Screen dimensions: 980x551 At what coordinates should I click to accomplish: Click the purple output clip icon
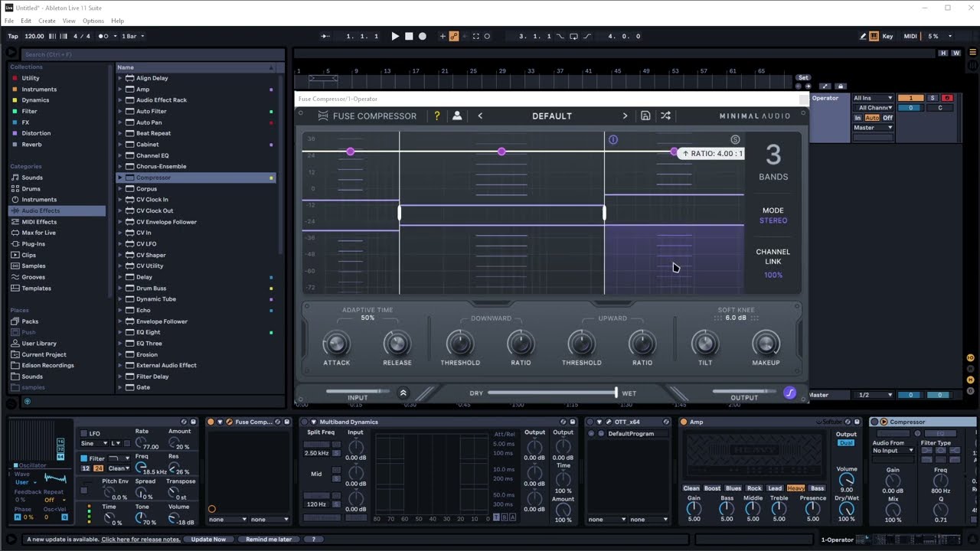[x=790, y=393]
